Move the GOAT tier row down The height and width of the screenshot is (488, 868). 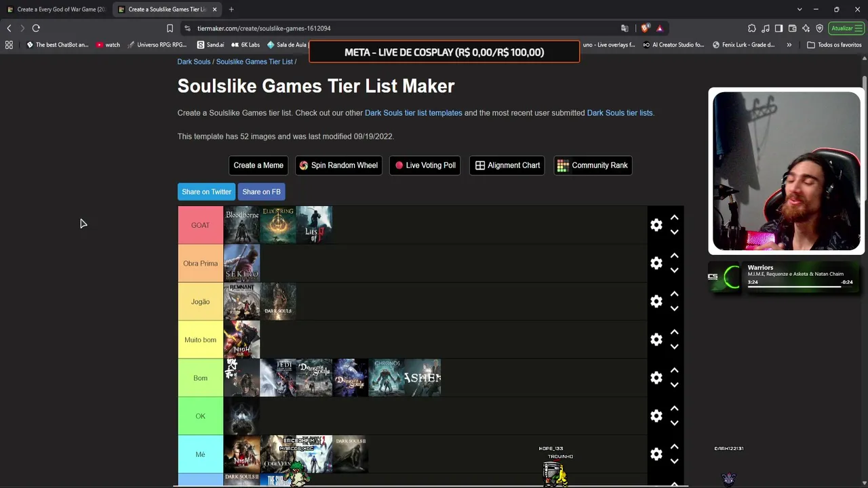point(674,232)
